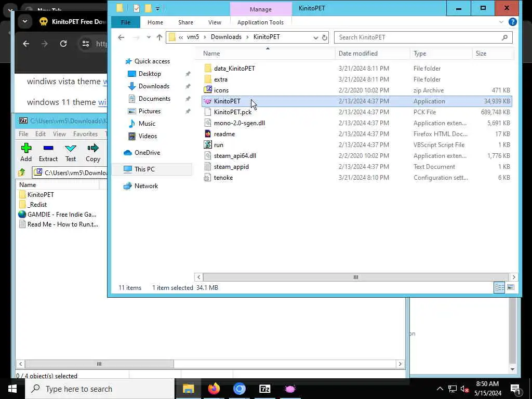Open the 7-Zip taskbar icon

(x=264, y=389)
